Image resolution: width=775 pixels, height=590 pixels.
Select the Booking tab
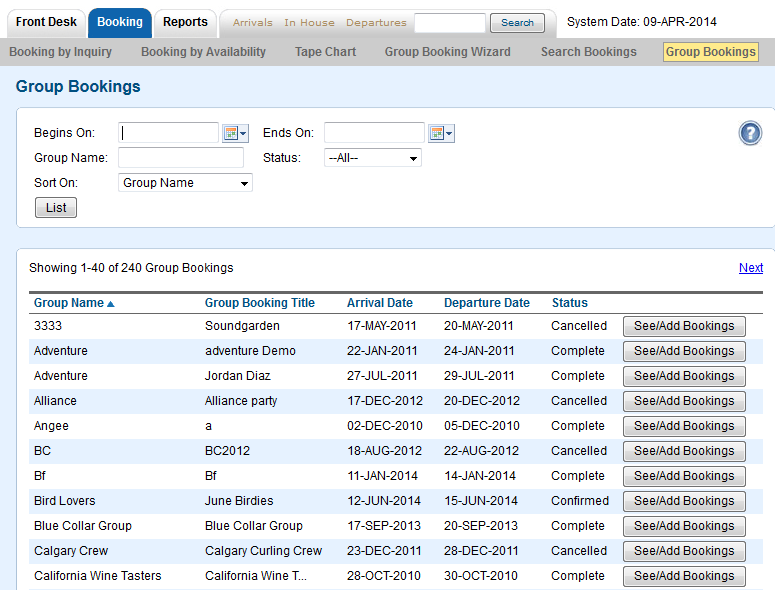[120, 22]
